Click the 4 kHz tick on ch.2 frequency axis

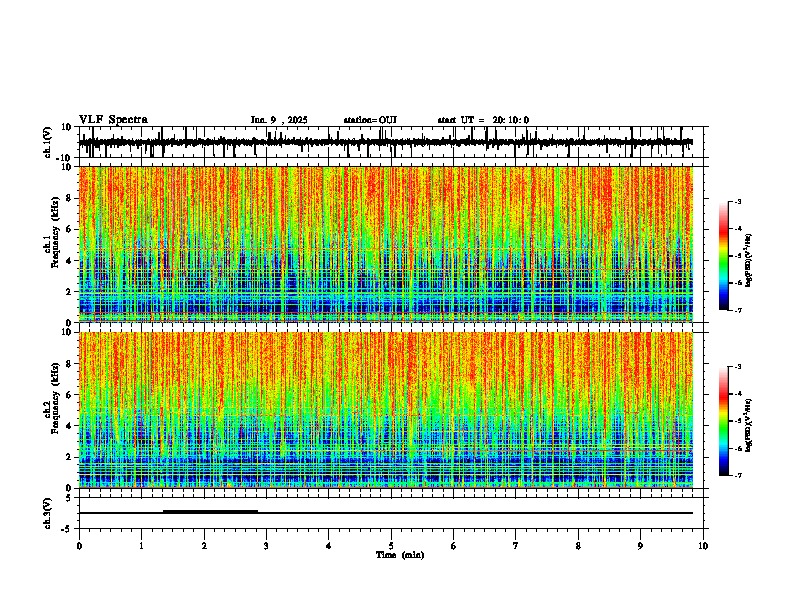click(69, 426)
